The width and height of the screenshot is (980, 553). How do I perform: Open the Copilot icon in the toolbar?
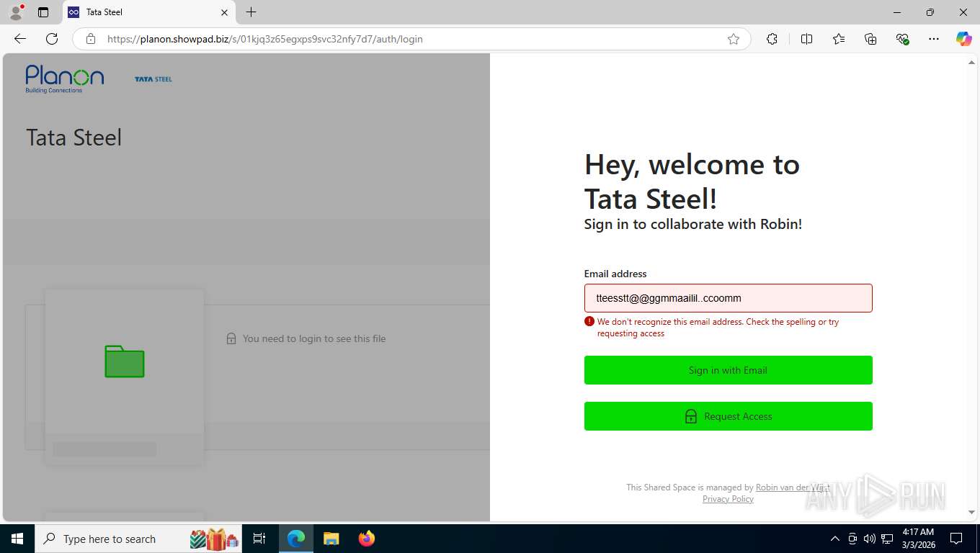(964, 39)
